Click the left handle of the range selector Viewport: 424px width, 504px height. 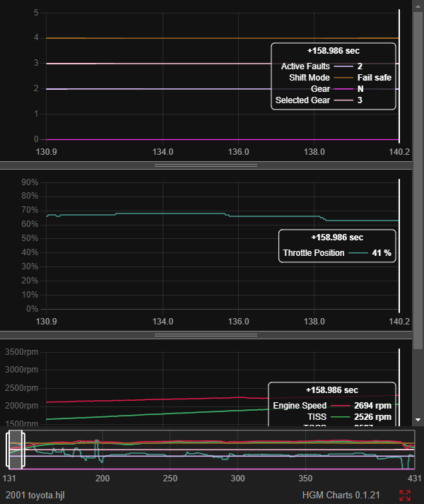tap(8, 450)
